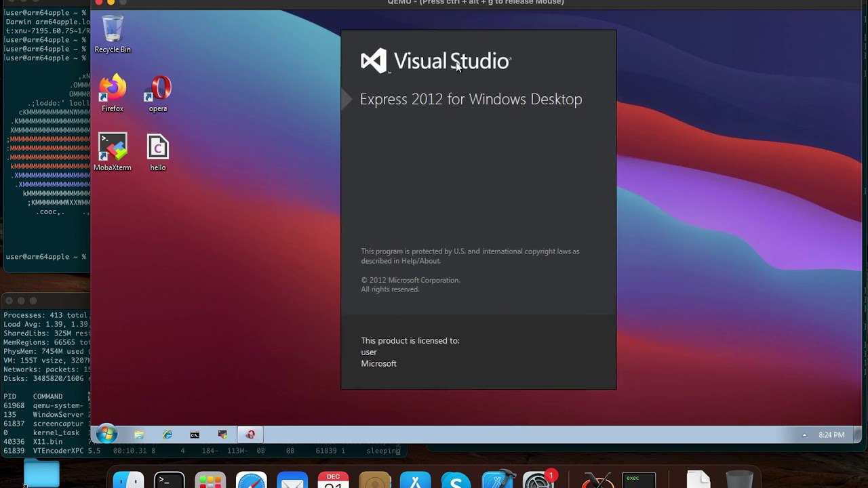This screenshot has height=488, width=868.
Task: Open the Trash in the Dock
Action: [x=739, y=480]
